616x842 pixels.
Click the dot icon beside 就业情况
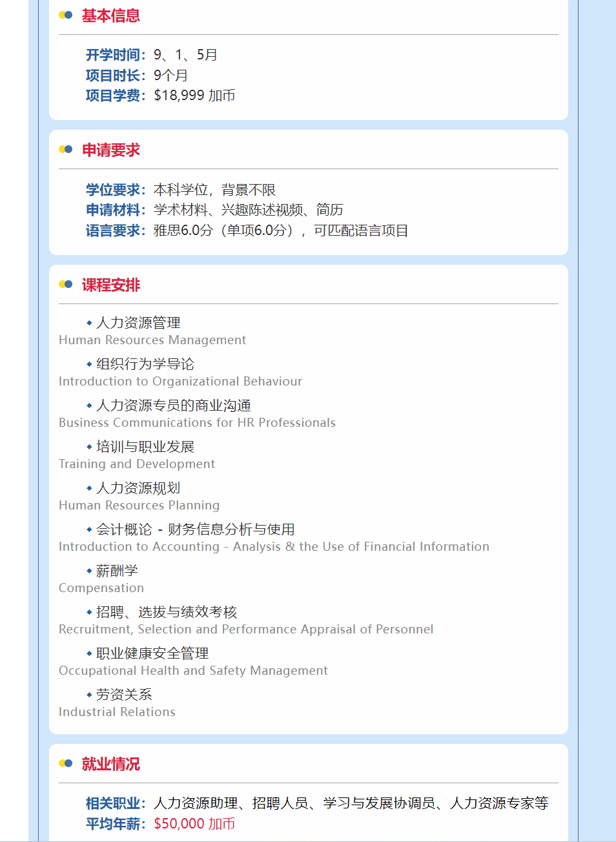click(66, 764)
